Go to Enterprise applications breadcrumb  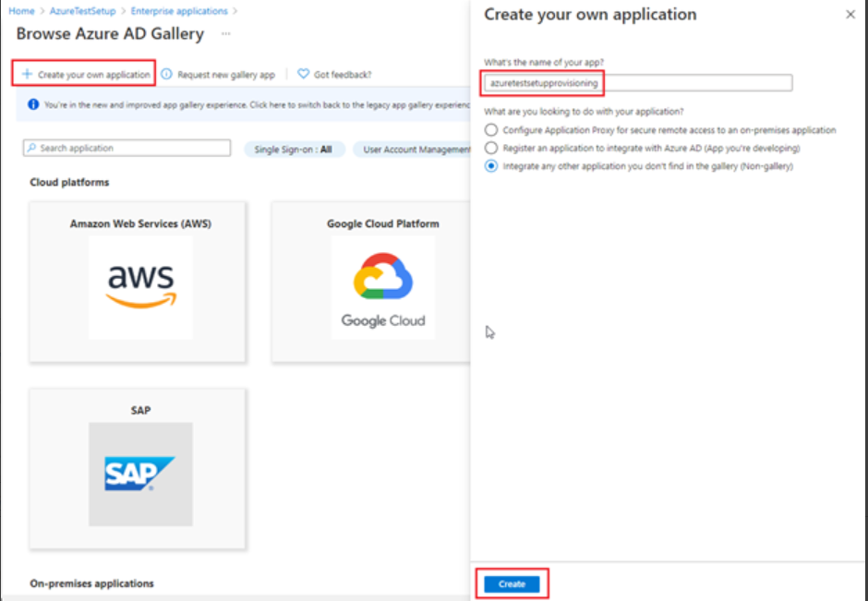coord(179,11)
